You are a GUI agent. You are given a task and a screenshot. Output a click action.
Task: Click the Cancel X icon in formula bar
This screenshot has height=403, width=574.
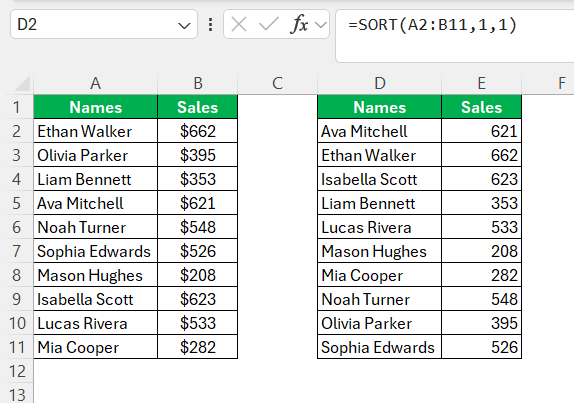point(239,25)
